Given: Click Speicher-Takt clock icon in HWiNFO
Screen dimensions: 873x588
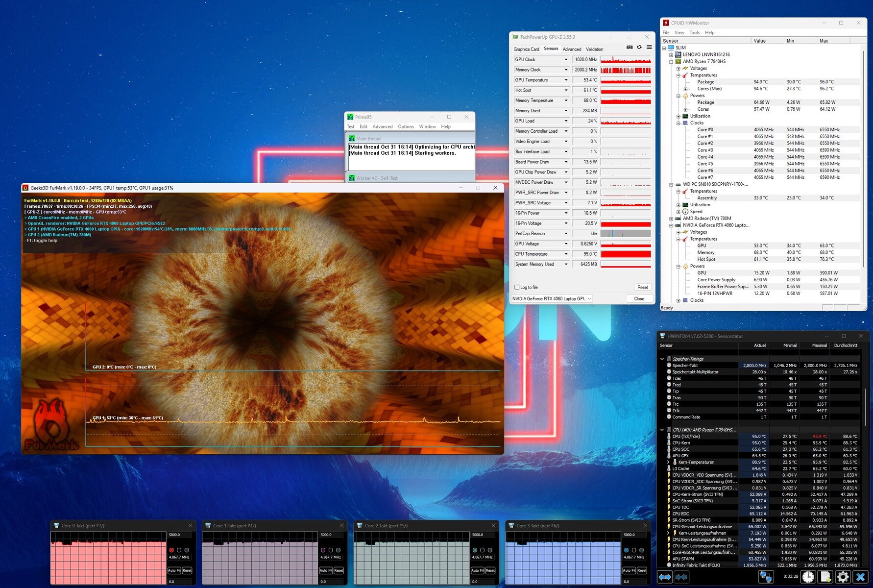Looking at the screenshot, I should pyautogui.click(x=669, y=365).
